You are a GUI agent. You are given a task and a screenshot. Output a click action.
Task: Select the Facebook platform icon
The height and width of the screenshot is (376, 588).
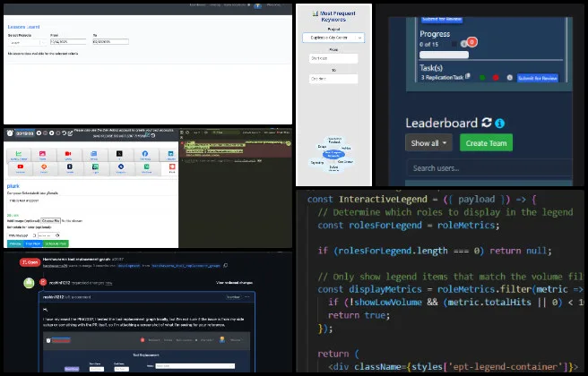pyautogui.click(x=145, y=155)
